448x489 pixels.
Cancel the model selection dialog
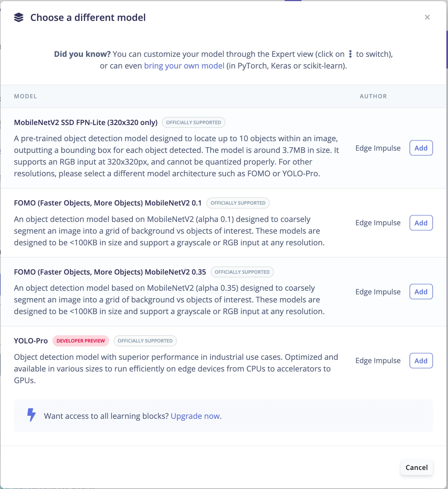point(417,468)
